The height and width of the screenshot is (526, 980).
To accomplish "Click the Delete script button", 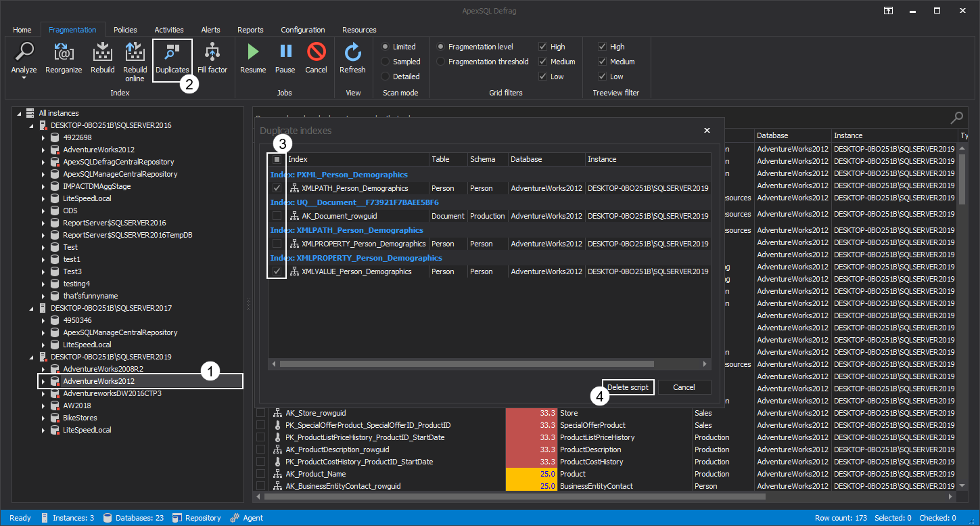I will point(627,387).
